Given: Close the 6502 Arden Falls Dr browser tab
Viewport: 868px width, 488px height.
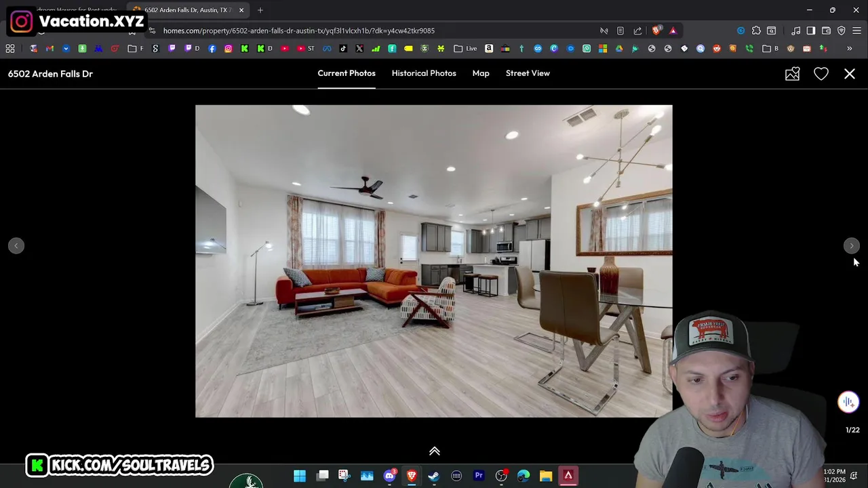Looking at the screenshot, I should 241,10.
